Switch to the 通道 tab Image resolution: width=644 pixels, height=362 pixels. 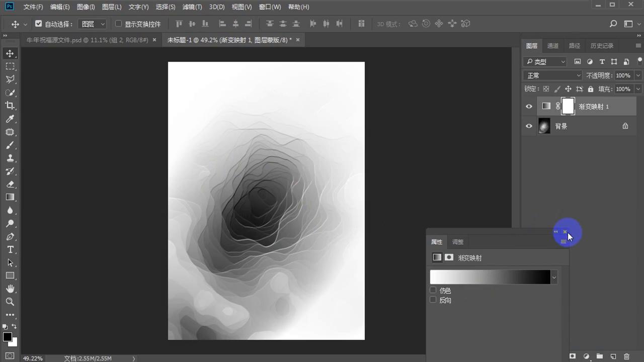[552, 46]
